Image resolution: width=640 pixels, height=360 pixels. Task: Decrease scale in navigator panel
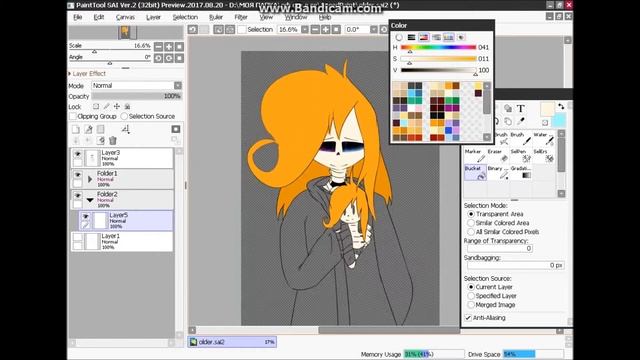pos(158,47)
